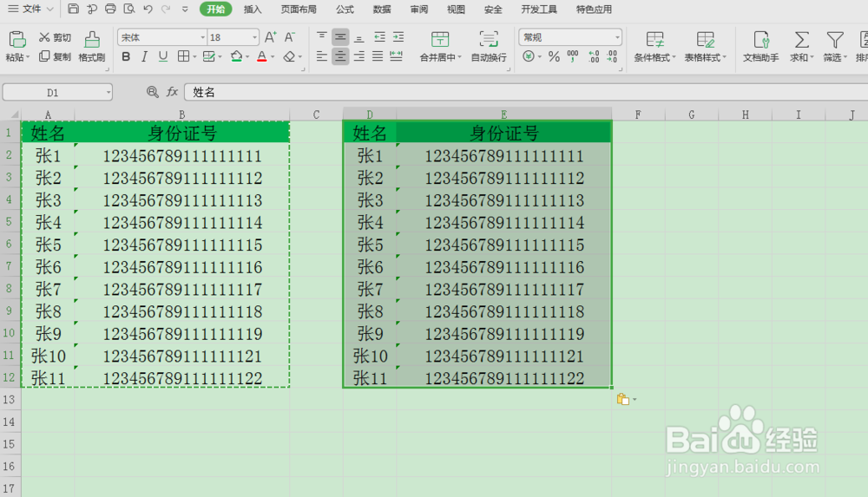Switch to the Page Layout tab
Screen dimensions: 868x497
[299, 9]
